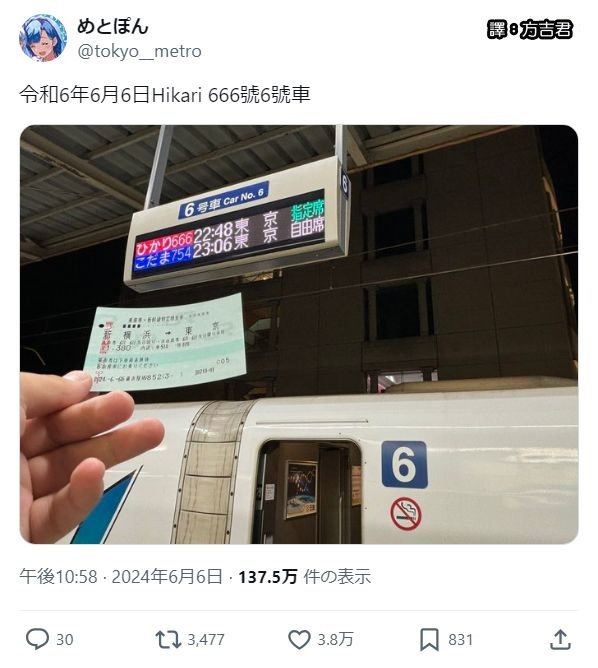Open the attached shinkansen platform photo
This screenshot has width=598, height=668.
(x=299, y=334)
